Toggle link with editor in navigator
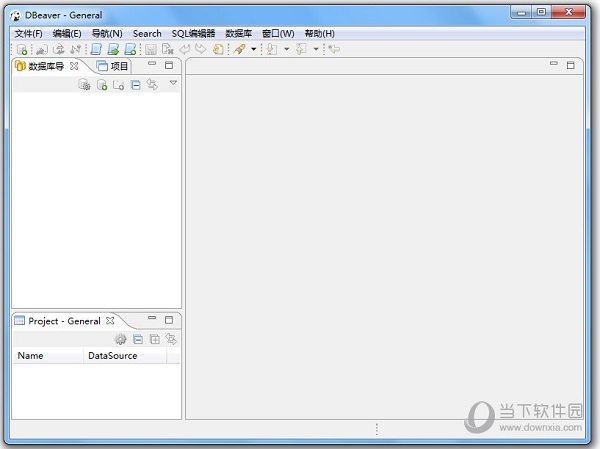The width and height of the screenshot is (600, 449). click(x=152, y=84)
